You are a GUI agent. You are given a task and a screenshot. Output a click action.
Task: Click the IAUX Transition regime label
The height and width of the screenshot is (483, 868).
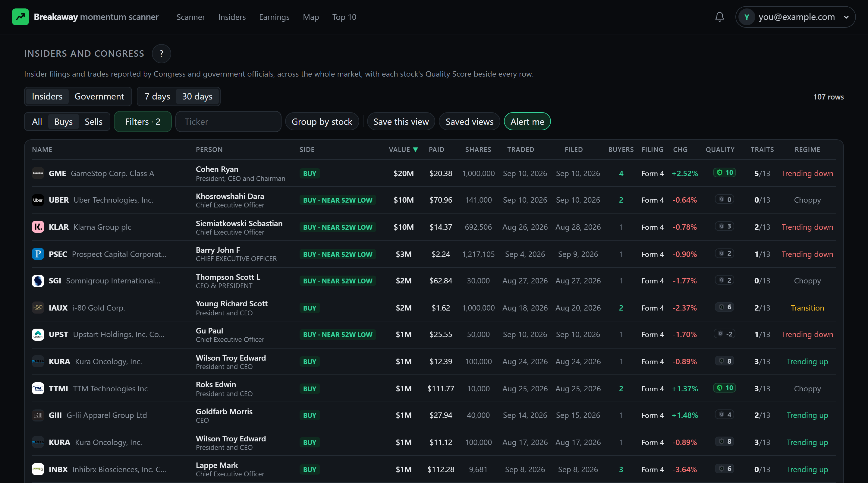point(807,308)
